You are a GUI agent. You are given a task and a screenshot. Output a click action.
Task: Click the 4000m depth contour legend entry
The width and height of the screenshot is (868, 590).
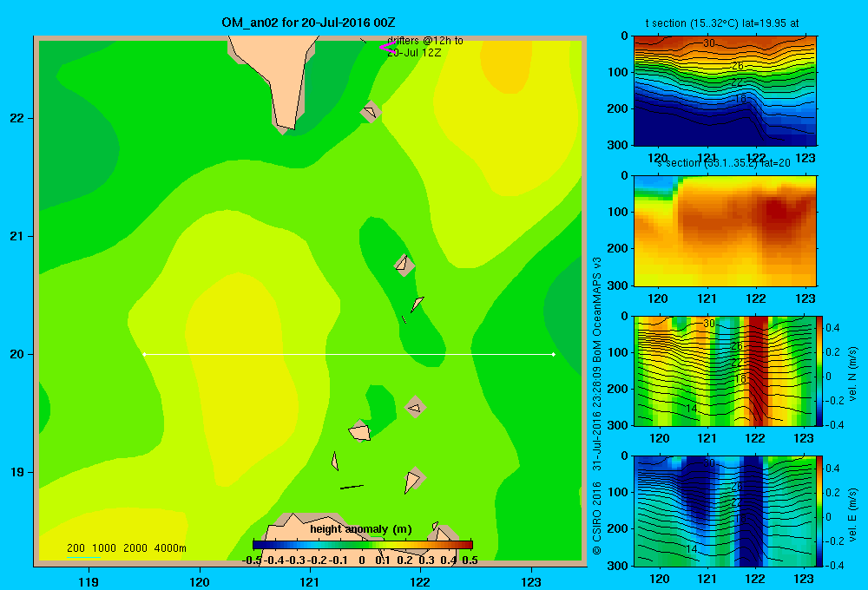pos(170,548)
